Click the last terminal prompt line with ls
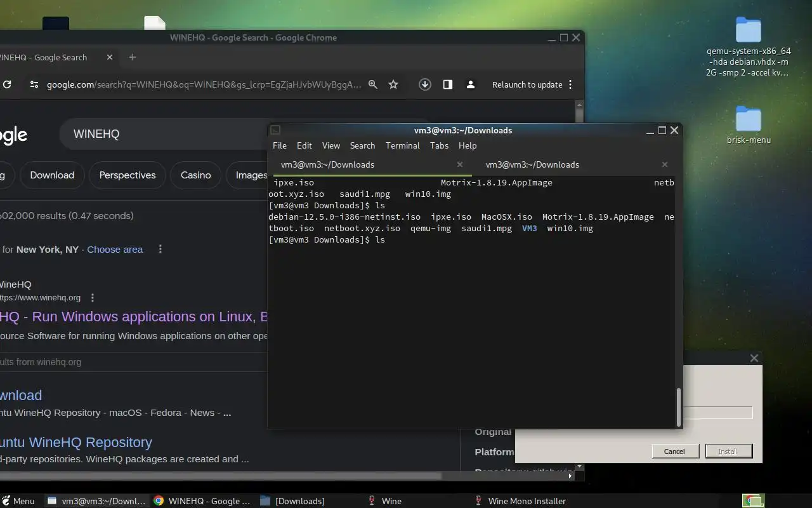812x508 pixels. pos(327,239)
